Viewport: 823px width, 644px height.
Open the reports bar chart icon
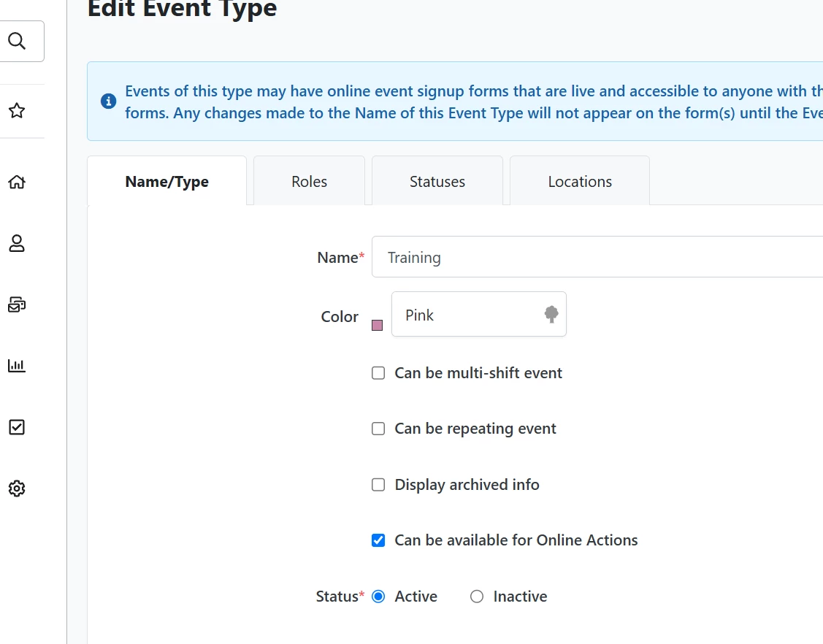click(x=17, y=366)
